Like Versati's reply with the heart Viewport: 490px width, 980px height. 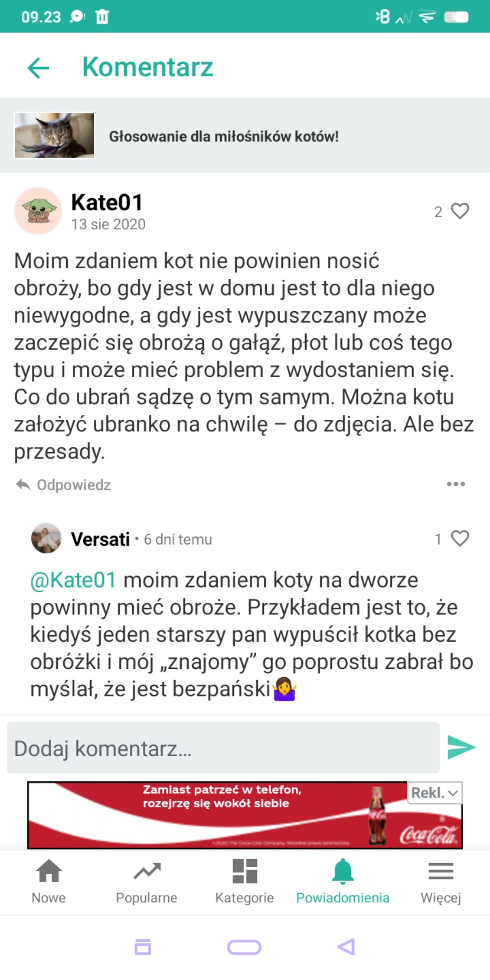(x=459, y=539)
